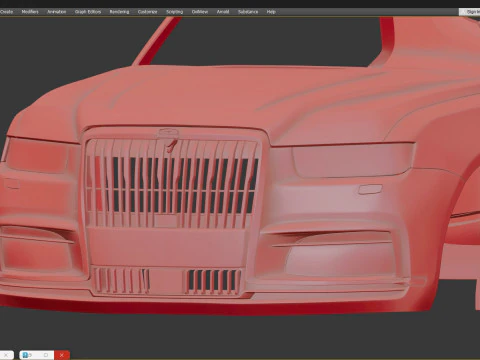Click the blue app icon in bottom-left floating bar
Image resolution: width=480 pixels, height=360 pixels.
point(25,355)
